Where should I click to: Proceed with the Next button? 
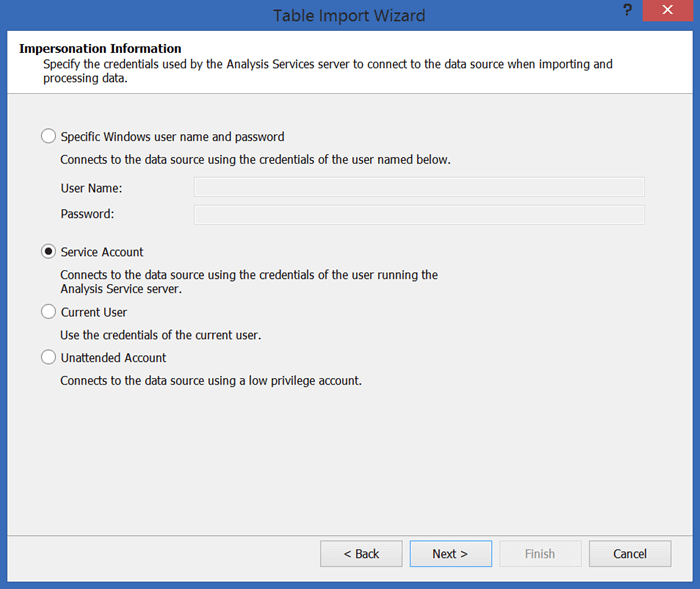coord(451,554)
